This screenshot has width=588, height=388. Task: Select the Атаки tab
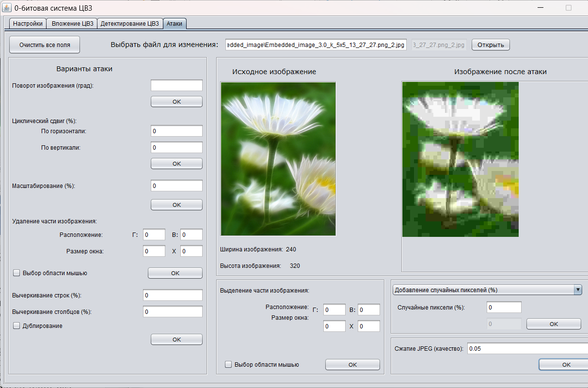pos(175,23)
